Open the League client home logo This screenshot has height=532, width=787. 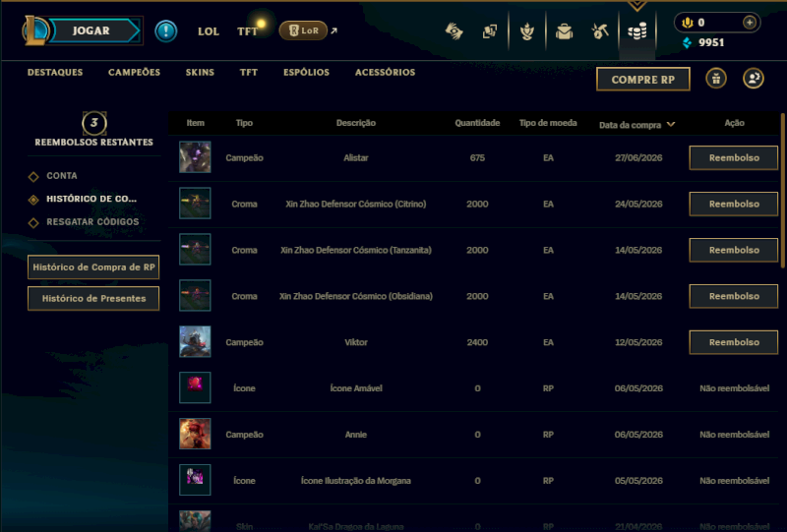[35, 30]
